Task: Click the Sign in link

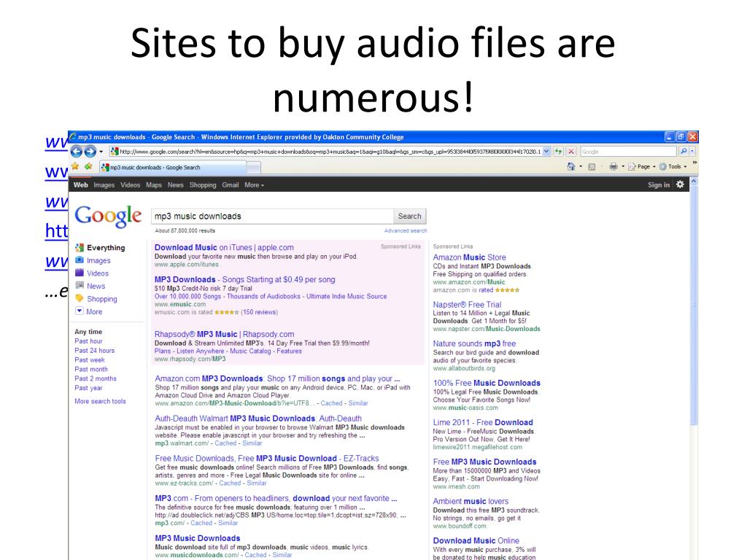Action: 659,184
